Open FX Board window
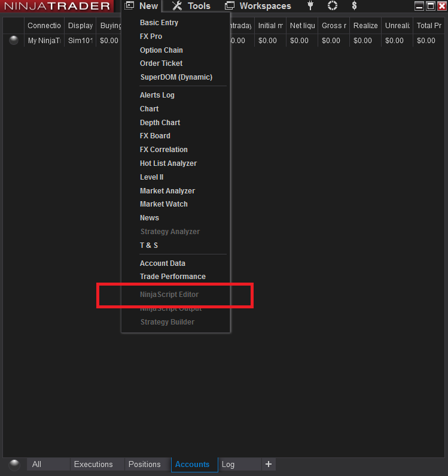Image resolution: width=448 pixels, height=476 pixels. (155, 136)
